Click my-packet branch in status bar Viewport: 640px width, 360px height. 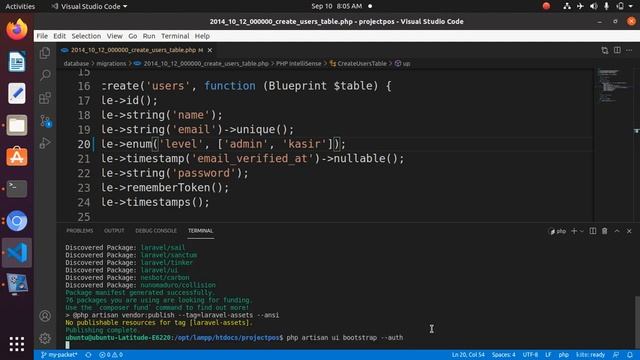pos(59,355)
